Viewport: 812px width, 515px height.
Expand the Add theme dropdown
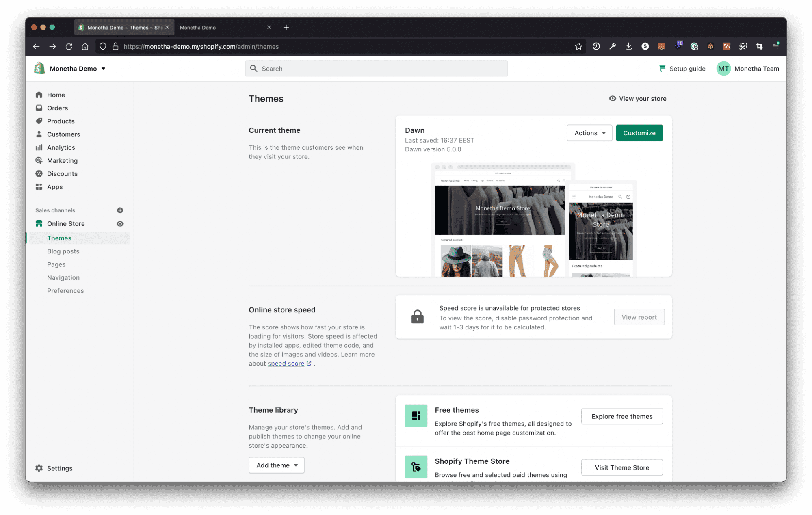pyautogui.click(x=277, y=465)
